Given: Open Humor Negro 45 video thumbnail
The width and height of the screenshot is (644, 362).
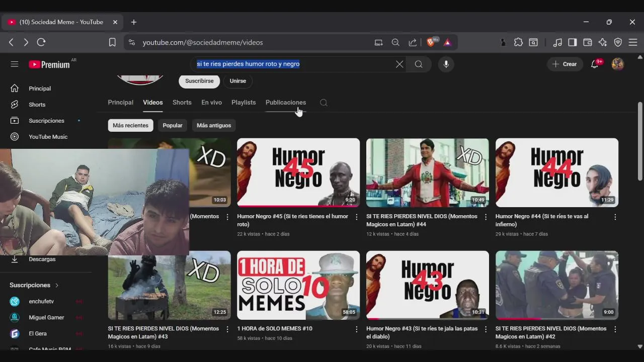Looking at the screenshot, I should click(298, 172).
